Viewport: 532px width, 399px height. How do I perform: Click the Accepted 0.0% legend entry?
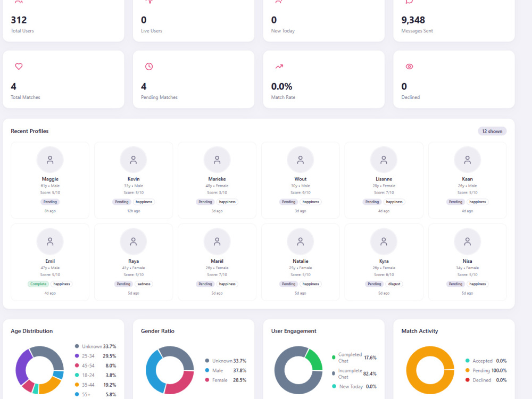[486, 361]
